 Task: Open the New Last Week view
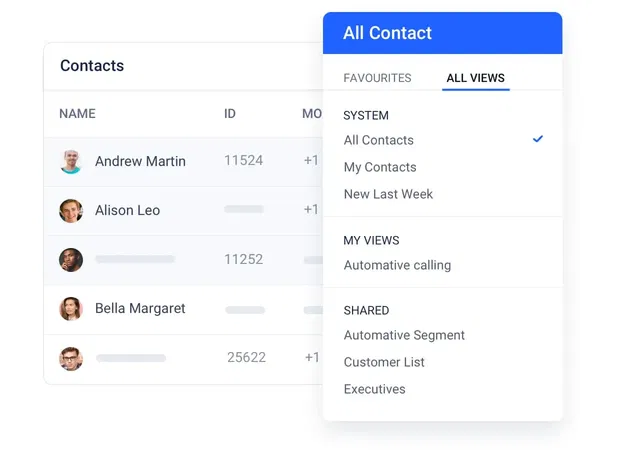[x=388, y=194]
